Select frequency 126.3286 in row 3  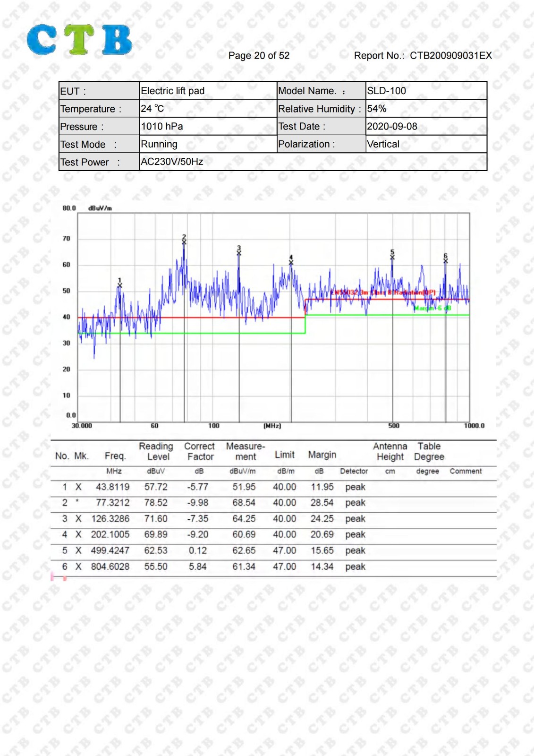click(110, 518)
